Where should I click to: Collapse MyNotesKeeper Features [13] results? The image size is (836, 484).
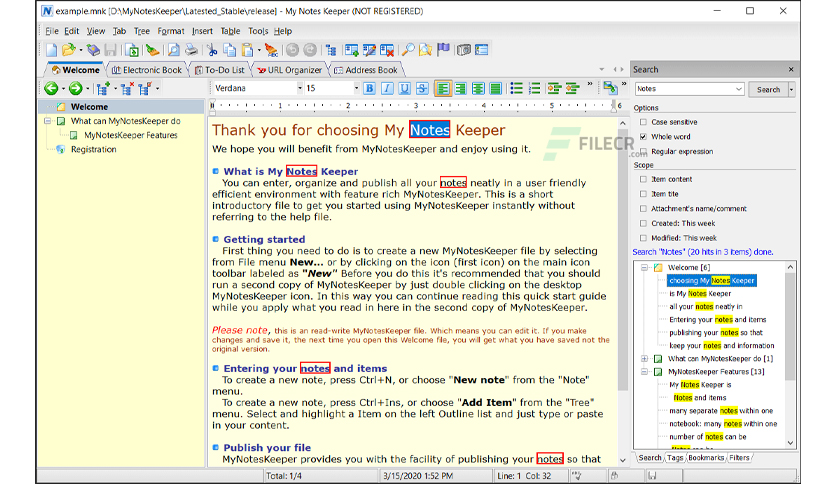tap(644, 372)
